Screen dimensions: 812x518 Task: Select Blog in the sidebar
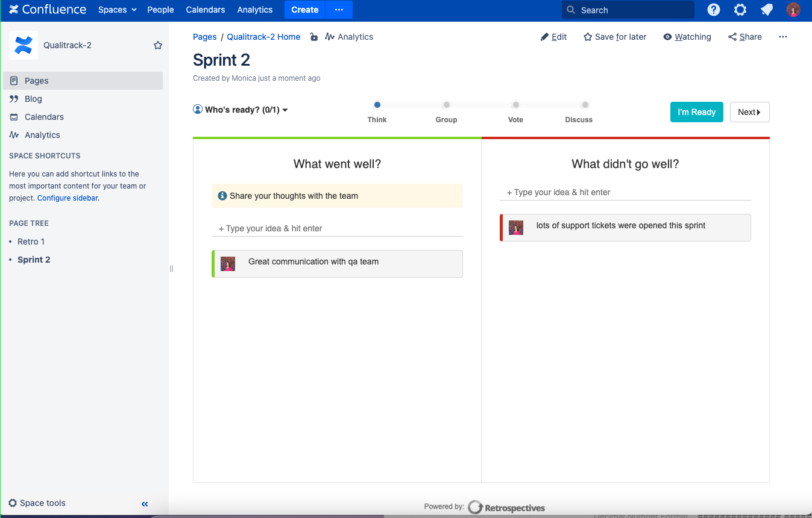(33, 99)
